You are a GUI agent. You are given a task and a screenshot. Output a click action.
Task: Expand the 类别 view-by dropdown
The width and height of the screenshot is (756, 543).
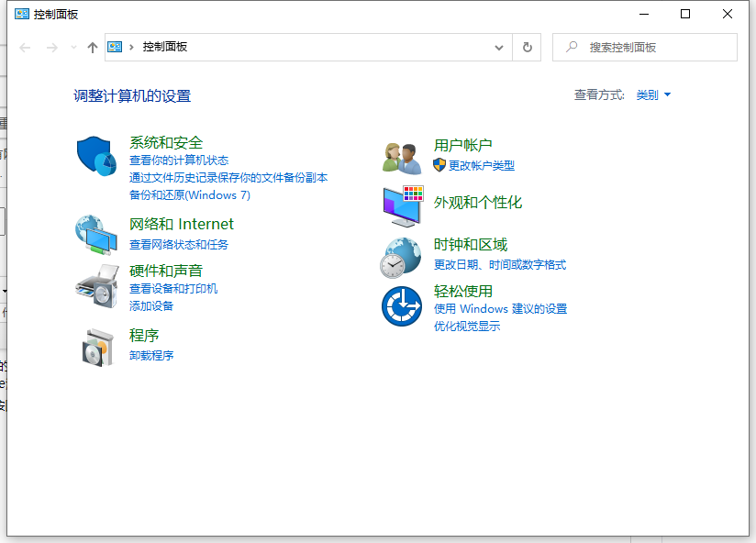click(x=654, y=95)
